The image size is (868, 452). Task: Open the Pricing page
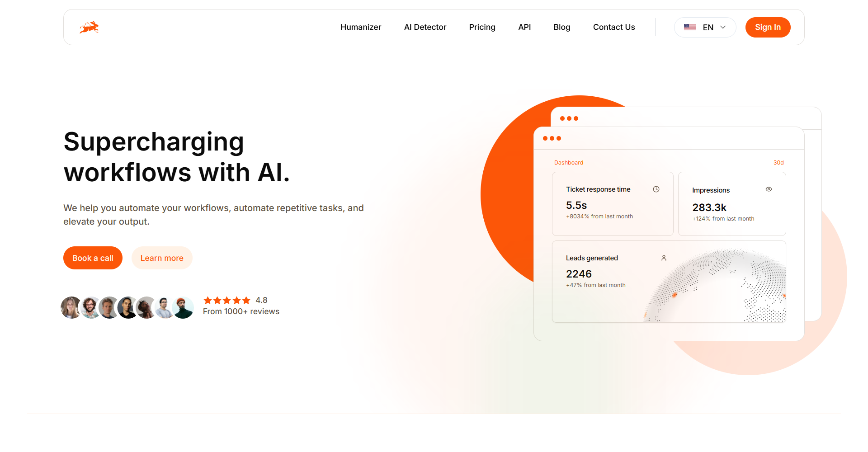pyautogui.click(x=482, y=27)
